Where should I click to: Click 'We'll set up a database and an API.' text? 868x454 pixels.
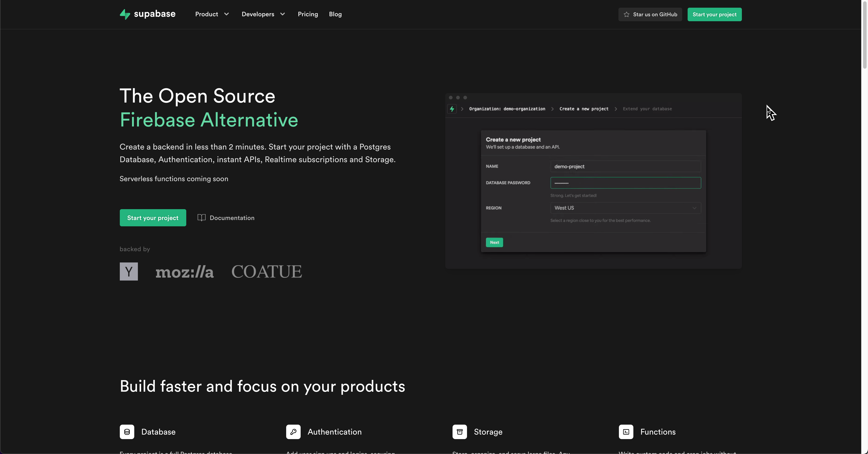pos(523,147)
